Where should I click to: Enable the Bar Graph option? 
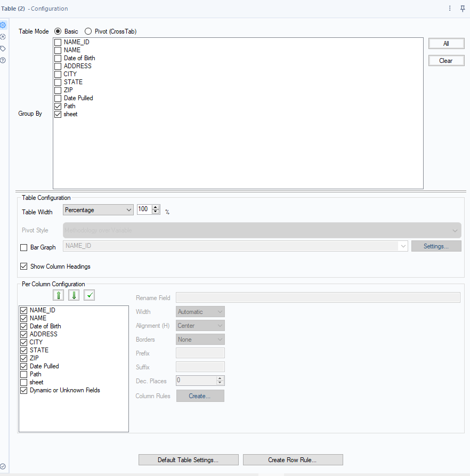pos(23,247)
